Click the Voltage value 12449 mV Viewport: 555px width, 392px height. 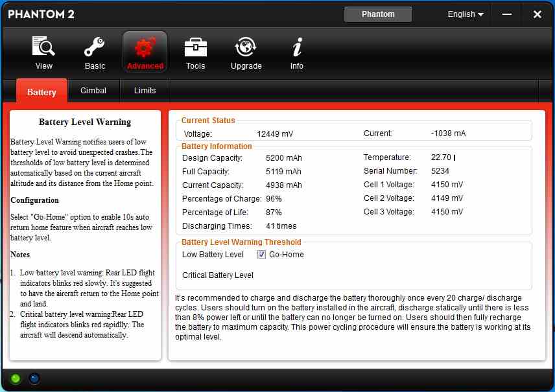click(275, 134)
